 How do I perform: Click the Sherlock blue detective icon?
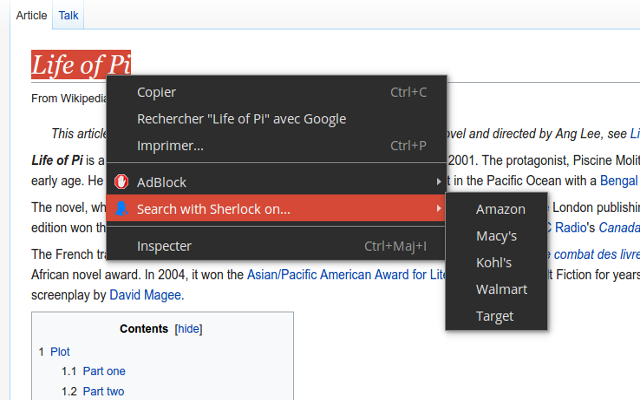[x=122, y=209]
